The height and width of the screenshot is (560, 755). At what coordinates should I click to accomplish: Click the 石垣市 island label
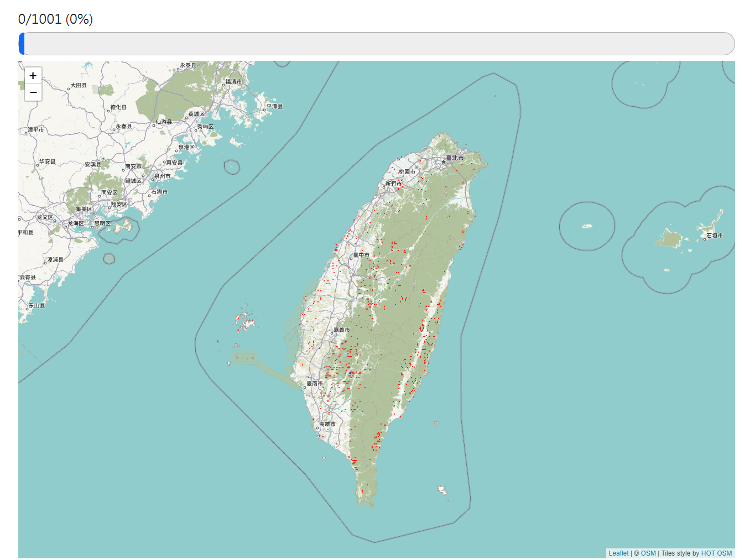pos(714,235)
